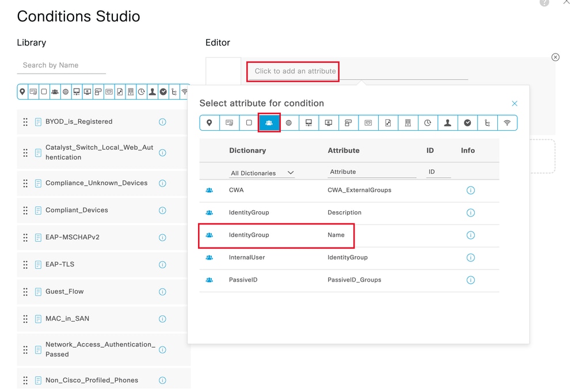This screenshot has height=392, width=575.
Task: Select the globe filter in attribute popup
Action: pos(289,123)
